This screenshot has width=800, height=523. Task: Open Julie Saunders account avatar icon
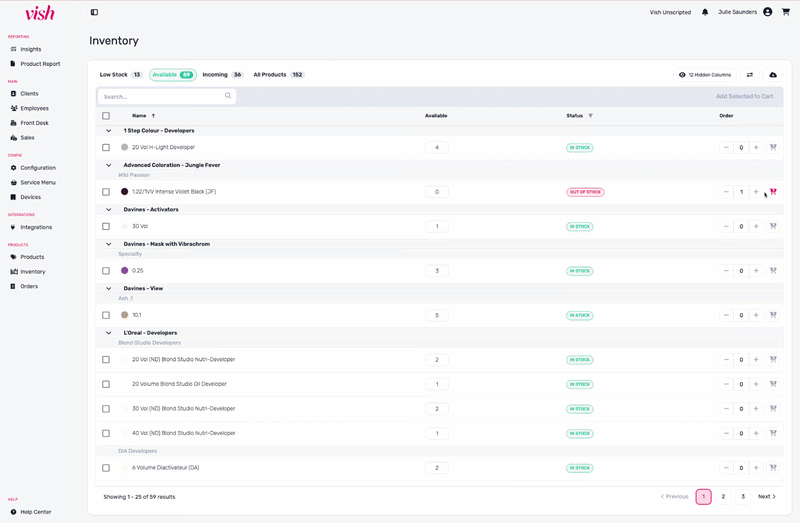tap(767, 12)
